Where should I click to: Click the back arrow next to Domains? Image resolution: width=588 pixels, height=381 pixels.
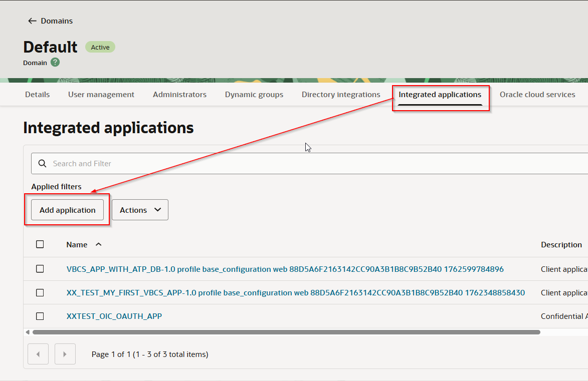(x=32, y=21)
